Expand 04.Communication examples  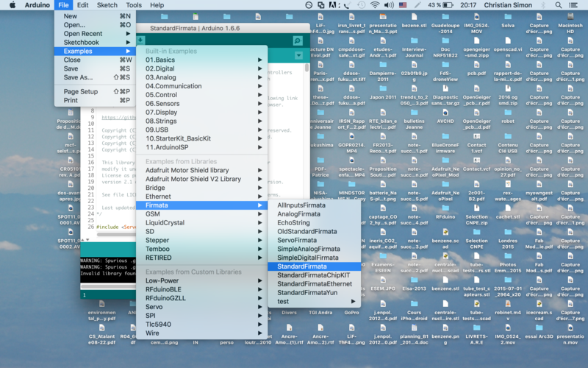(201, 85)
